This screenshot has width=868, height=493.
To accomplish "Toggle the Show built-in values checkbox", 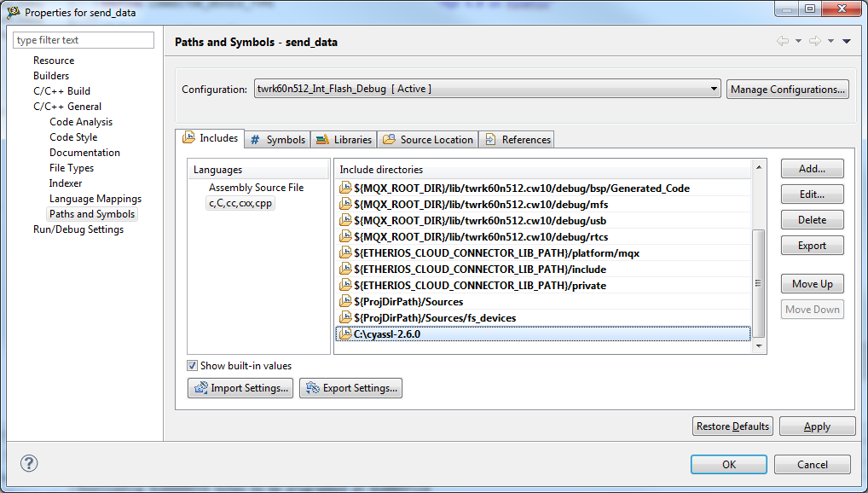I will click(x=193, y=366).
